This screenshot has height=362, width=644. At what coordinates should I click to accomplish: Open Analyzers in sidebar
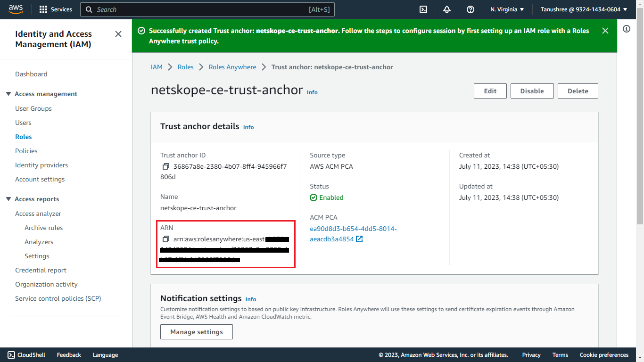(x=39, y=242)
